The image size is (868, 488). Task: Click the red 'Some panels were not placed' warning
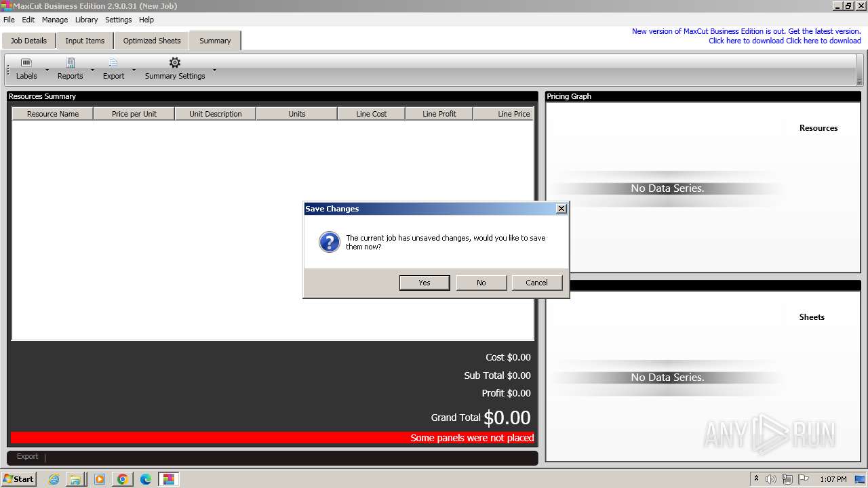[273, 438]
